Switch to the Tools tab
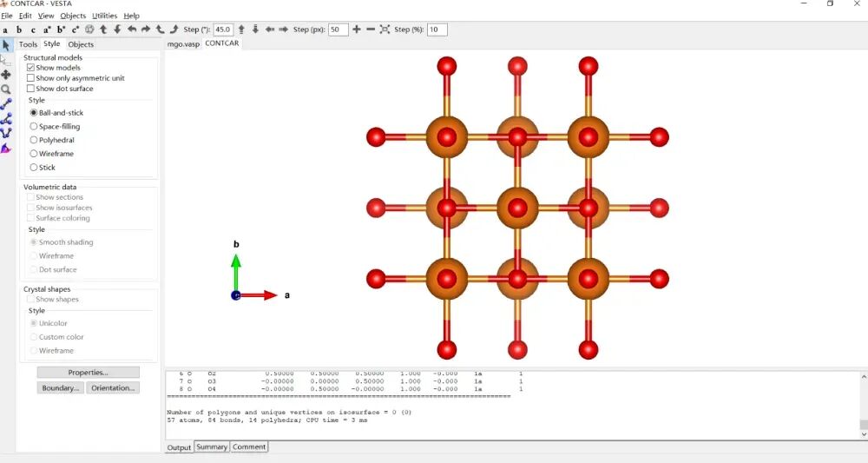Viewport: 868px width, 463px height. tap(28, 44)
